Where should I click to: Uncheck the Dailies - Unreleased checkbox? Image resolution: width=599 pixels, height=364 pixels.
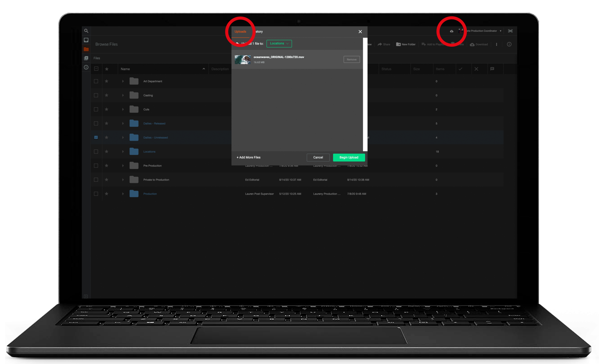[96, 138]
